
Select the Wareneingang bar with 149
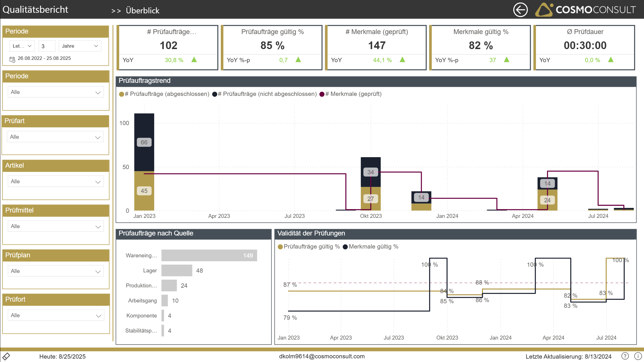(209, 255)
